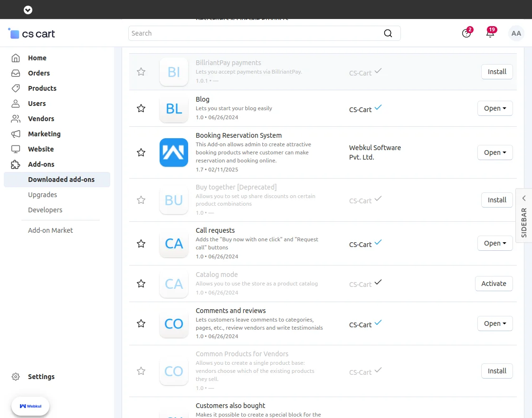
Task: Expand the Open dropdown for Blog
Action: (x=495, y=108)
